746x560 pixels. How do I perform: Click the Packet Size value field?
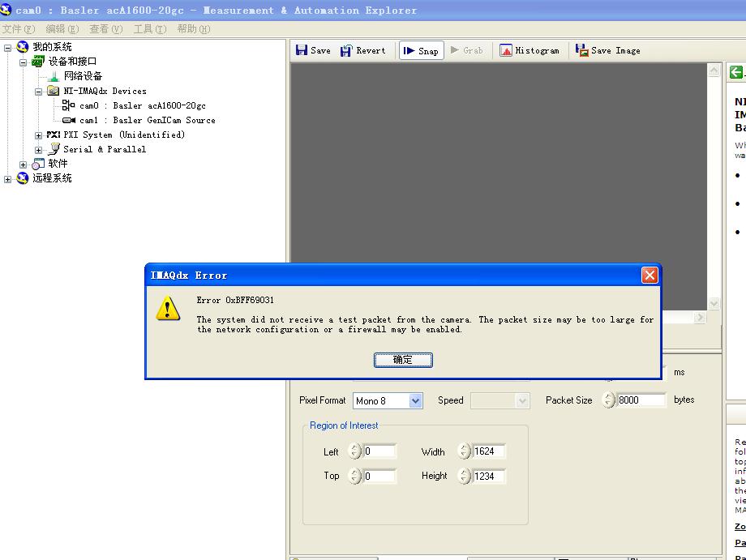641,400
